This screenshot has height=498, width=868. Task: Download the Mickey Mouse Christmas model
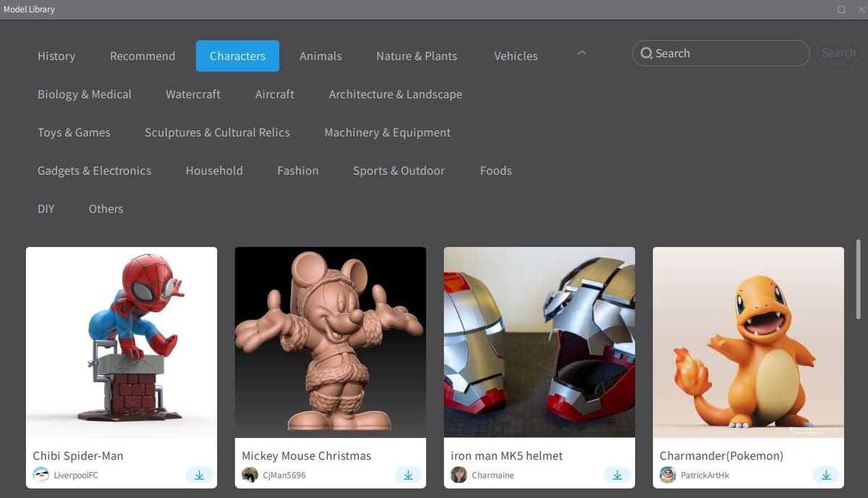tap(408, 475)
